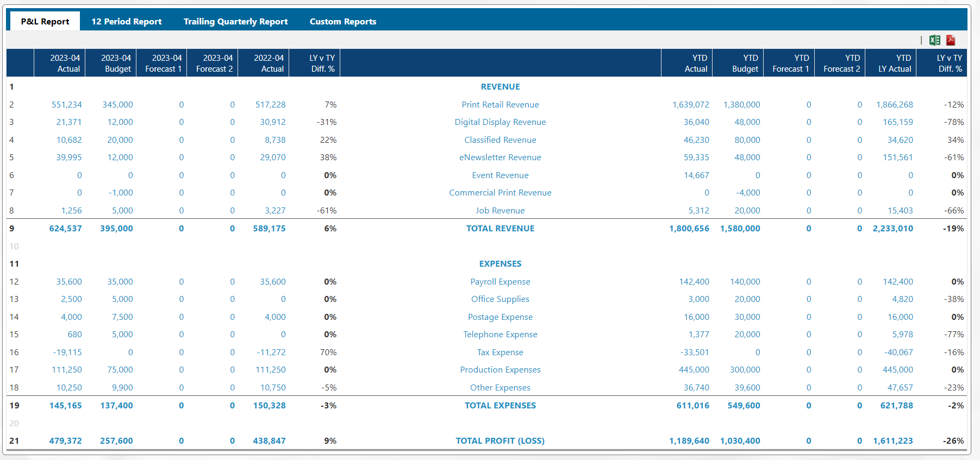The height and width of the screenshot is (460, 980).
Task: Go to the Custom Reports tab
Action: [342, 22]
